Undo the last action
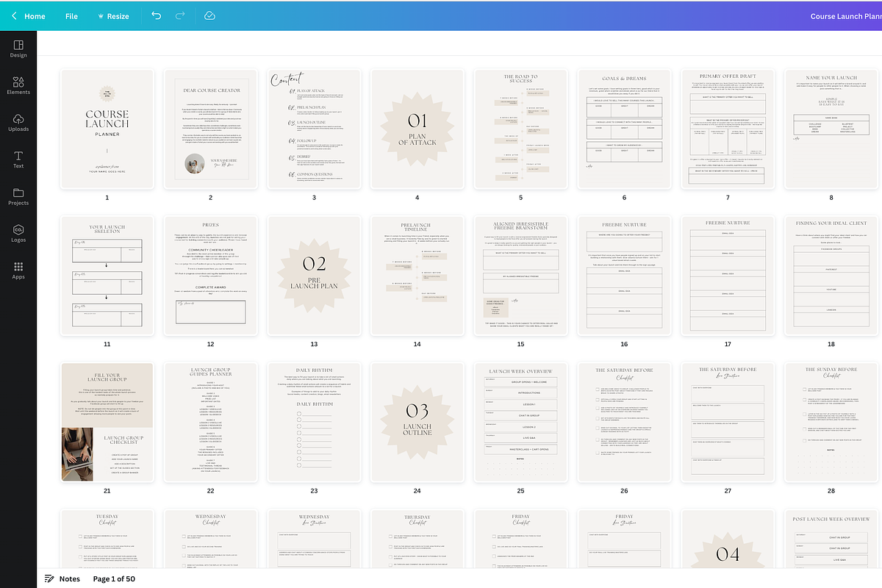This screenshot has width=882, height=588. 156,15
